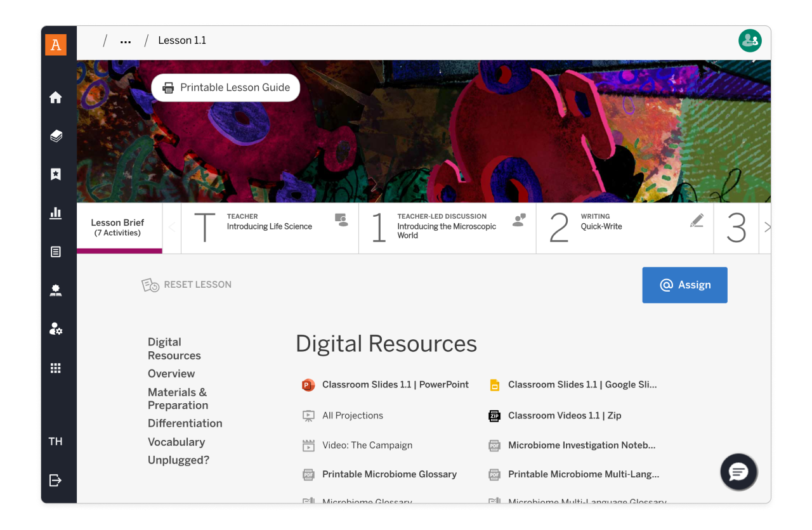812x530 pixels.
Task: Click the Assign button
Action: pyautogui.click(x=684, y=285)
